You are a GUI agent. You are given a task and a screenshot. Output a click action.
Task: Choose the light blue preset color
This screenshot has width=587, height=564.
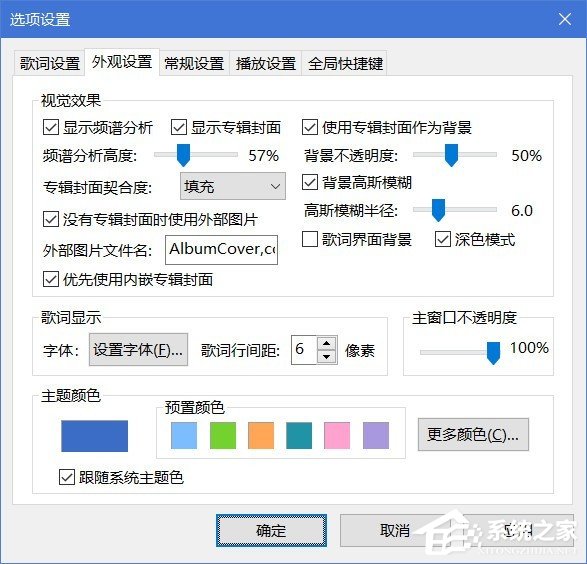coord(184,435)
